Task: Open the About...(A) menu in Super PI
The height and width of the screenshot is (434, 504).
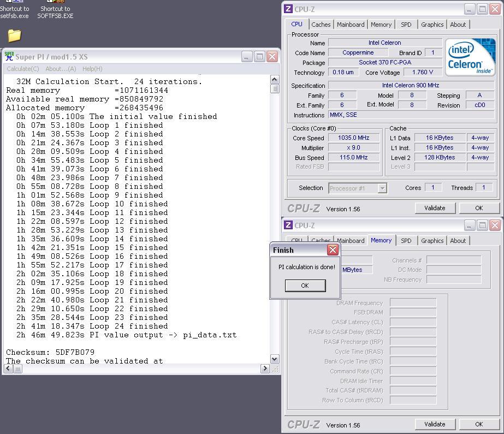Action: pos(61,69)
